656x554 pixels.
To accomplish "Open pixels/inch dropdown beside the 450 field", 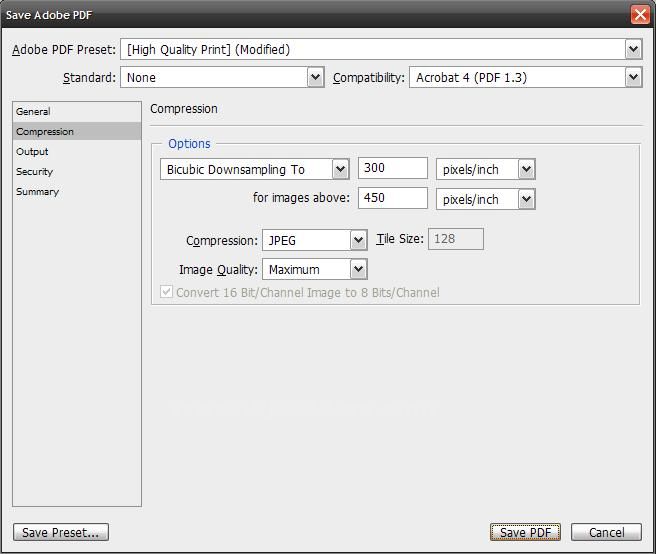I will pos(486,199).
